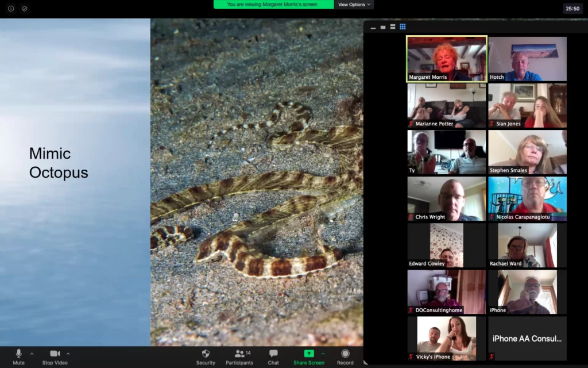
Task: Select the iPhone participant video tile
Action: click(x=527, y=292)
